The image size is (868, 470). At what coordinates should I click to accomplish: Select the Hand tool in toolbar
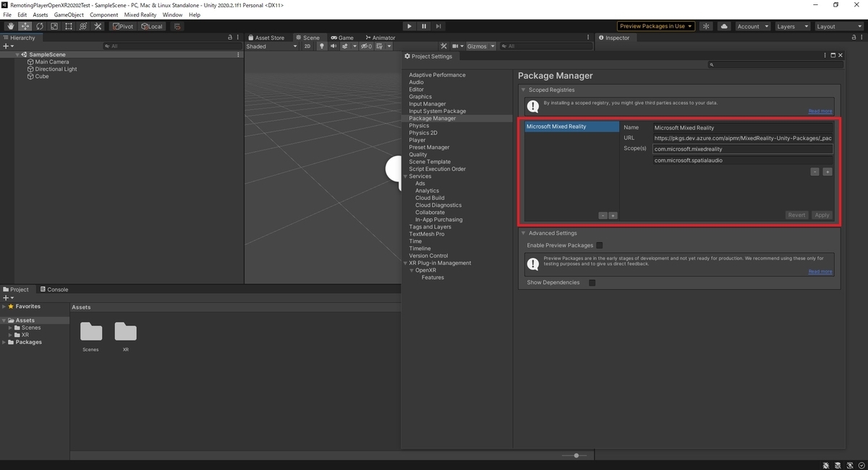[10, 26]
